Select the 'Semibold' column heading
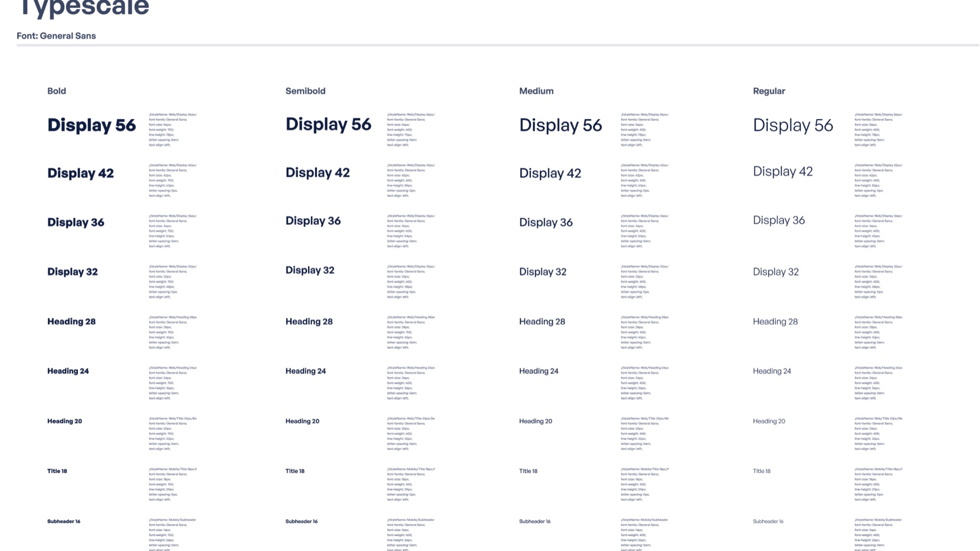 tap(305, 91)
